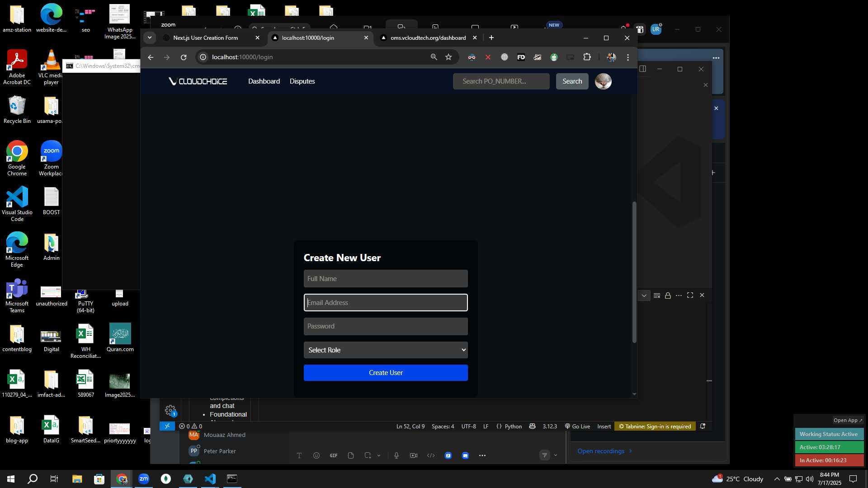Go back in Chrome browser history

tap(151, 57)
